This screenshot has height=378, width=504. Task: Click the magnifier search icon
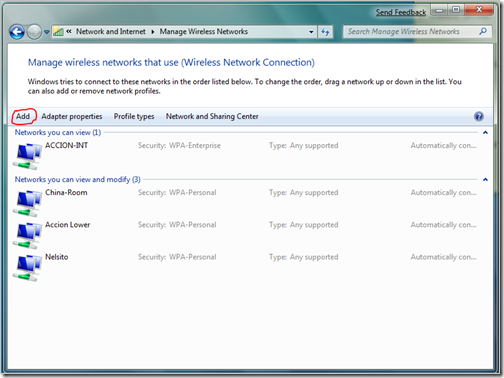483,31
